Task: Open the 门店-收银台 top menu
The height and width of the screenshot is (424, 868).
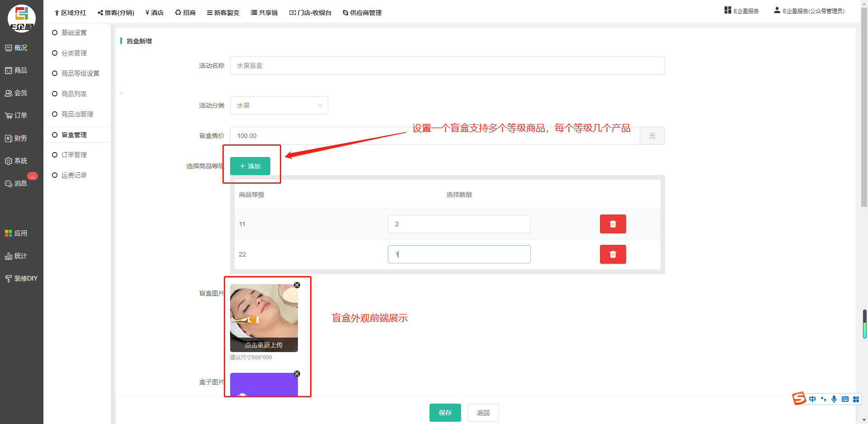Action: click(x=311, y=13)
